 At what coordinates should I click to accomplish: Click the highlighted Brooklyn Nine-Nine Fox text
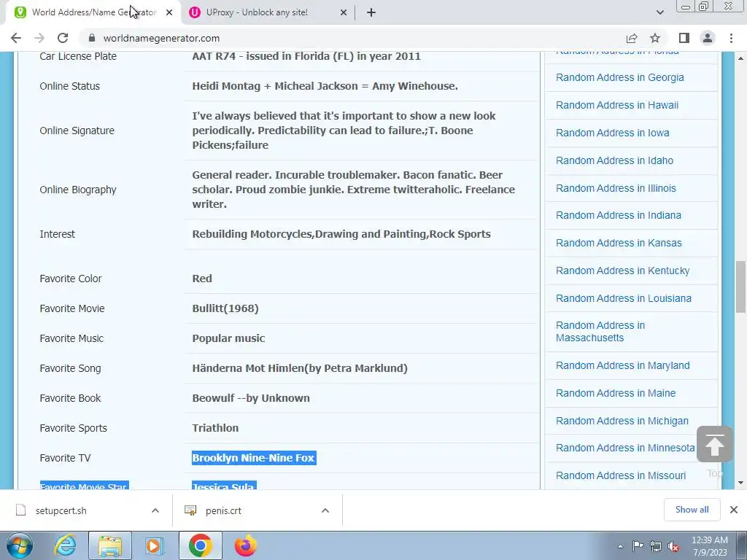click(253, 458)
